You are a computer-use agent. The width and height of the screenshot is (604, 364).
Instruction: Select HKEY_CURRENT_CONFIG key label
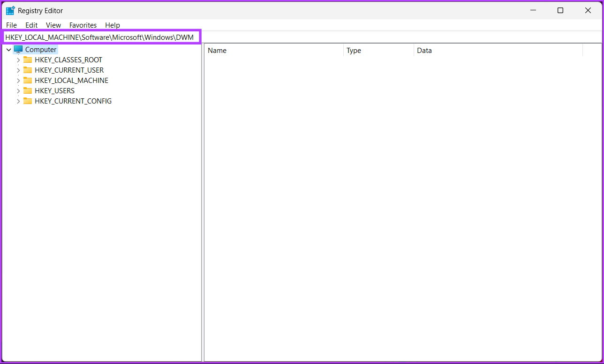point(73,101)
